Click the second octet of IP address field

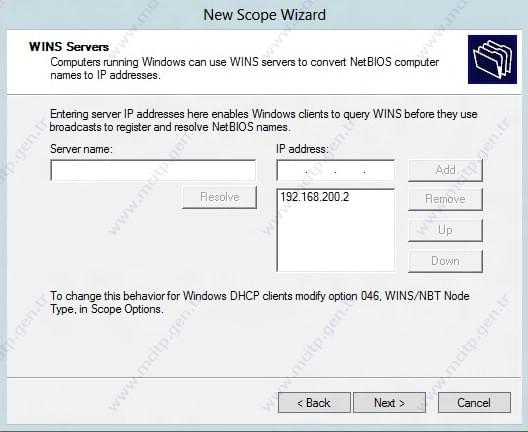click(321, 171)
